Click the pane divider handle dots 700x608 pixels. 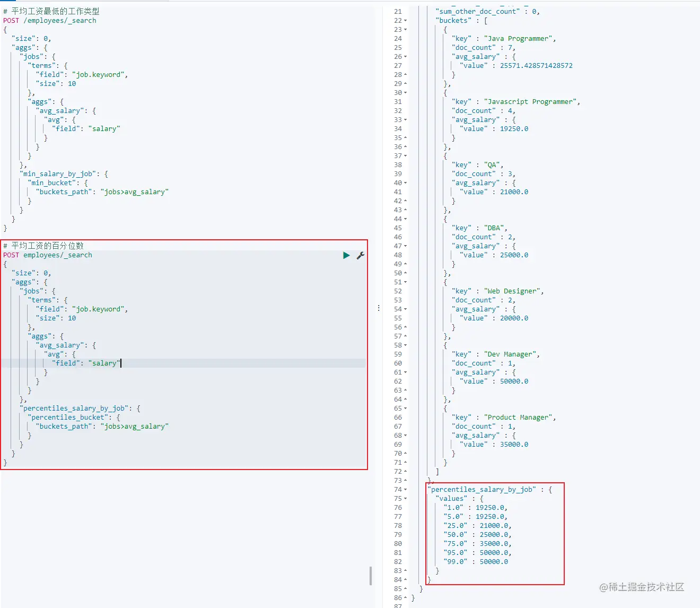click(x=379, y=308)
